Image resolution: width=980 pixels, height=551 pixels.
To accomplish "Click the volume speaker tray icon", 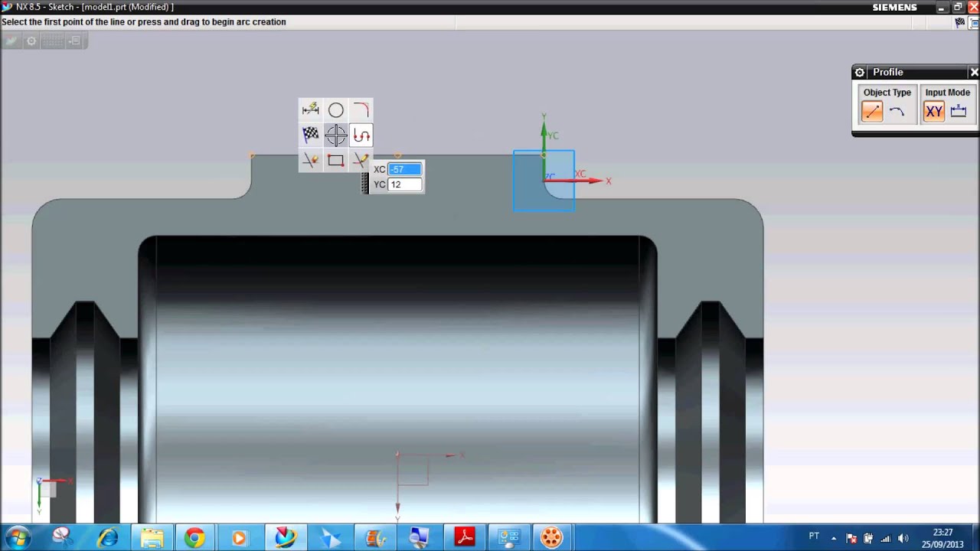I will (903, 538).
